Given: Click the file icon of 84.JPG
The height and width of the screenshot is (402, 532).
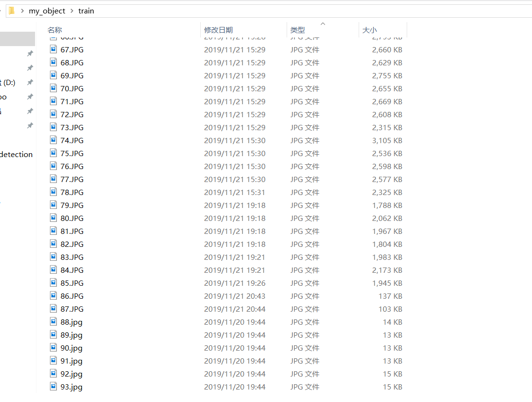Looking at the screenshot, I should (x=53, y=270).
